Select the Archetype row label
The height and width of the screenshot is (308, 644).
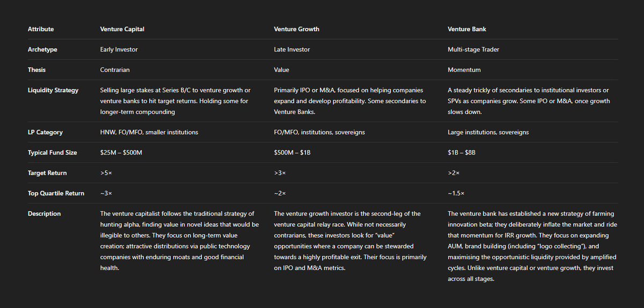point(42,49)
